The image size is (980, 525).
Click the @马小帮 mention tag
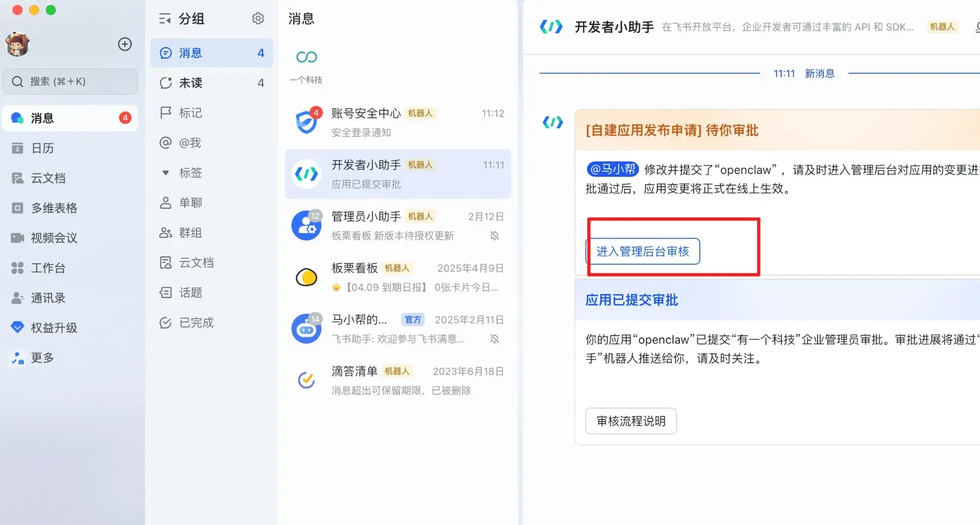[612, 169]
